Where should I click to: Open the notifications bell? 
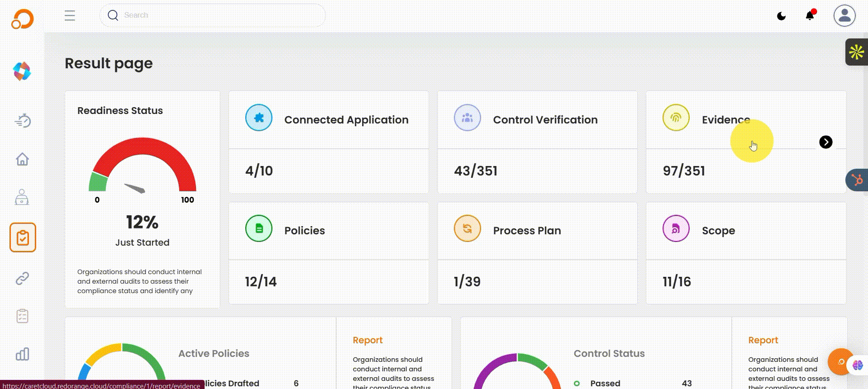tap(810, 16)
